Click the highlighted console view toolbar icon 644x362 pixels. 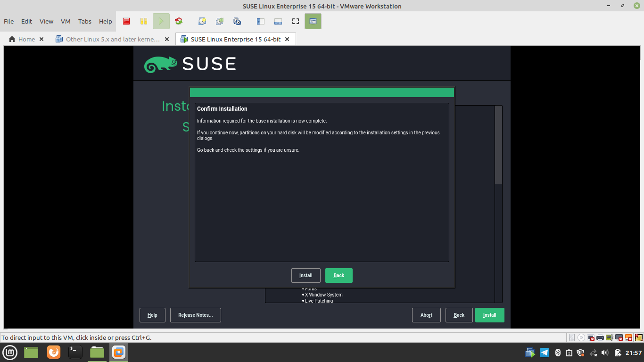coord(313,21)
